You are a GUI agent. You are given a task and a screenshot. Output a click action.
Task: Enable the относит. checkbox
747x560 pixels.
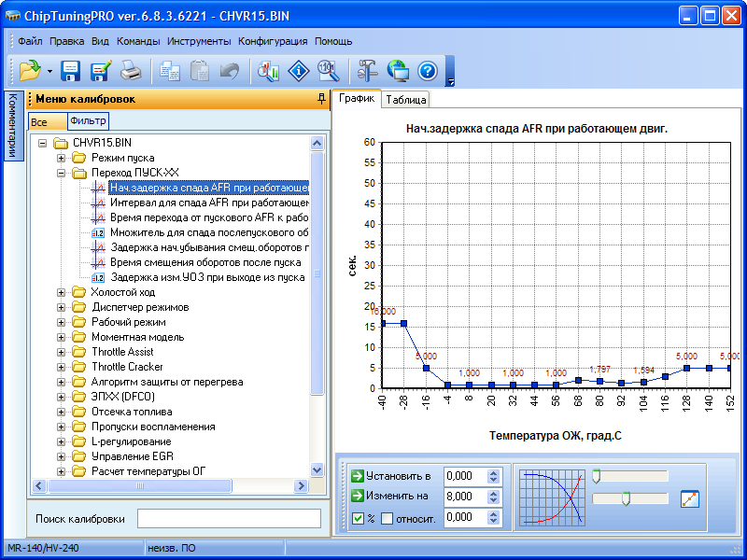click(x=387, y=518)
